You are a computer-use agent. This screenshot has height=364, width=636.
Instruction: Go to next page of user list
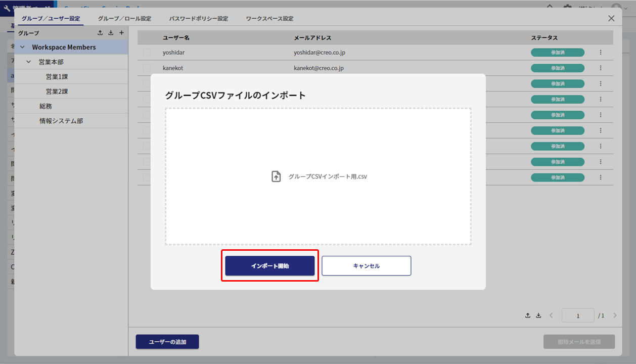[x=615, y=315]
